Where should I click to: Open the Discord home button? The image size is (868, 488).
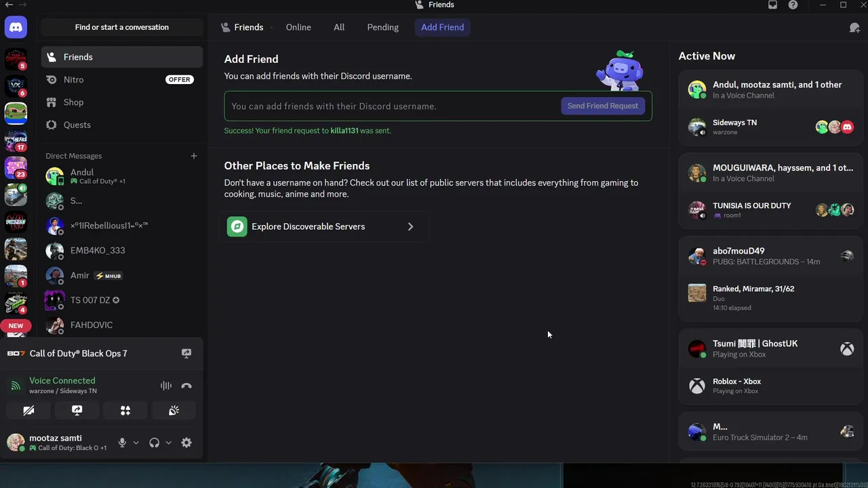16,27
